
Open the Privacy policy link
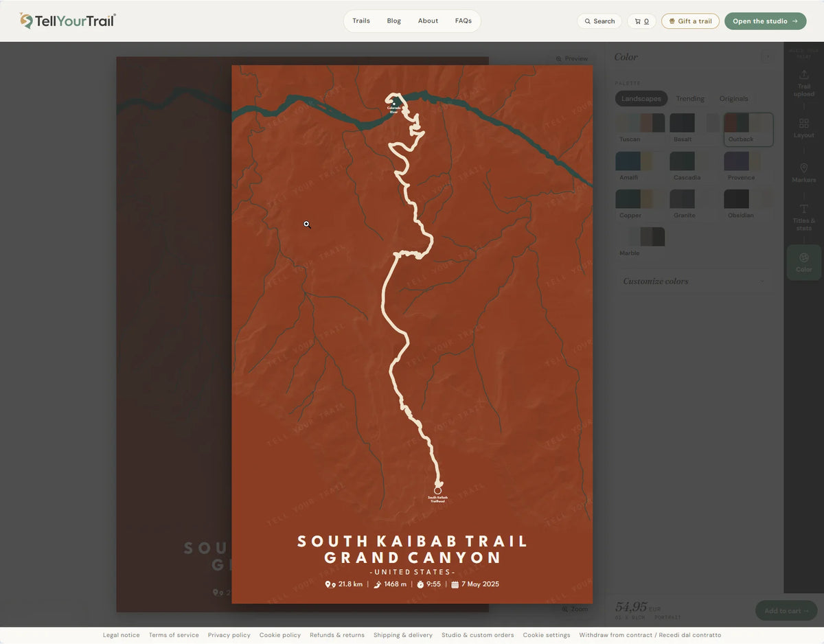pyautogui.click(x=229, y=635)
